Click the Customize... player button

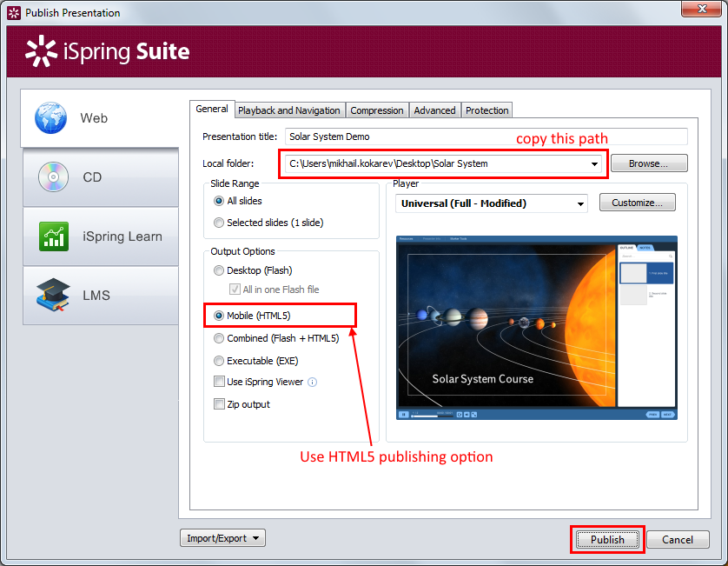pyautogui.click(x=637, y=203)
